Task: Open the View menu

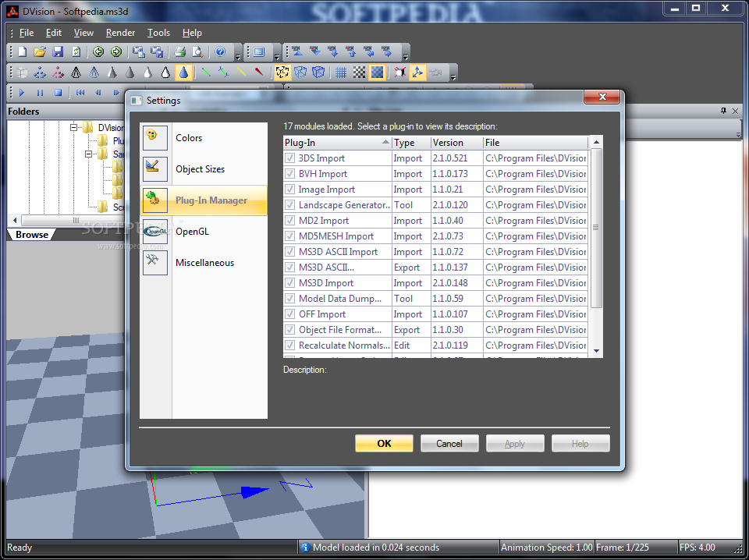Action: tap(83, 33)
